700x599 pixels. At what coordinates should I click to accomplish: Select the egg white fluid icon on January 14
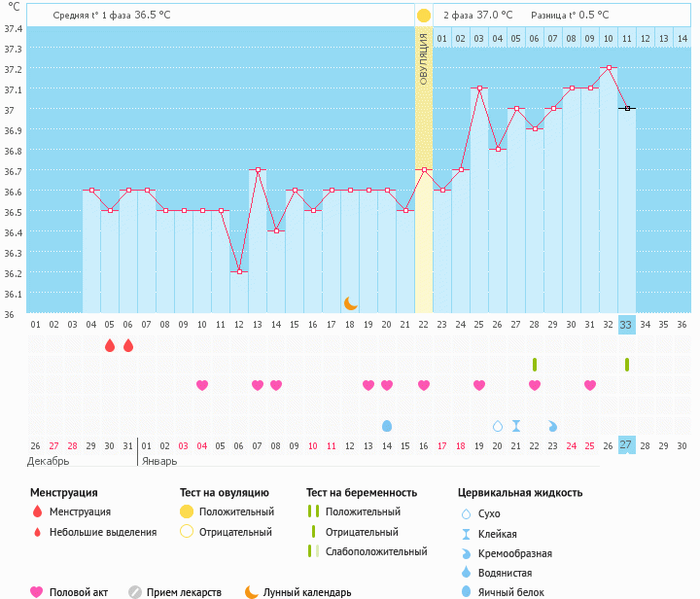click(x=387, y=426)
